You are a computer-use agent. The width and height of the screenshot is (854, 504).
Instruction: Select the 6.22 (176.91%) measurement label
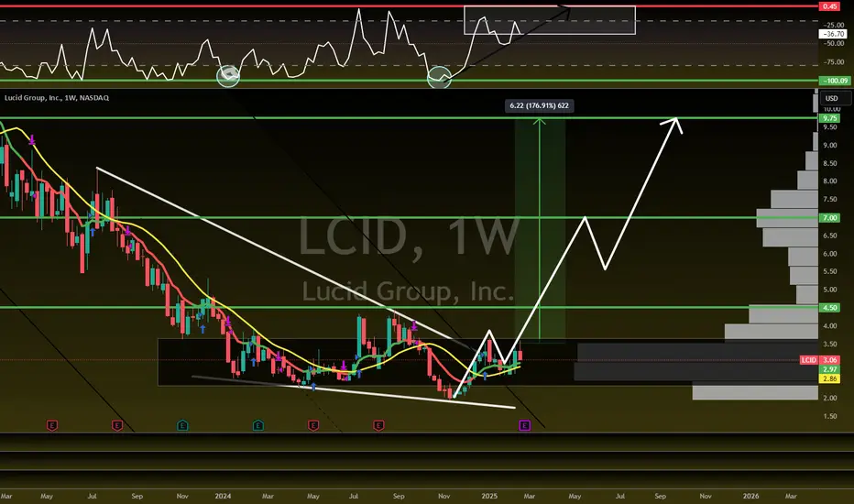[x=539, y=105]
